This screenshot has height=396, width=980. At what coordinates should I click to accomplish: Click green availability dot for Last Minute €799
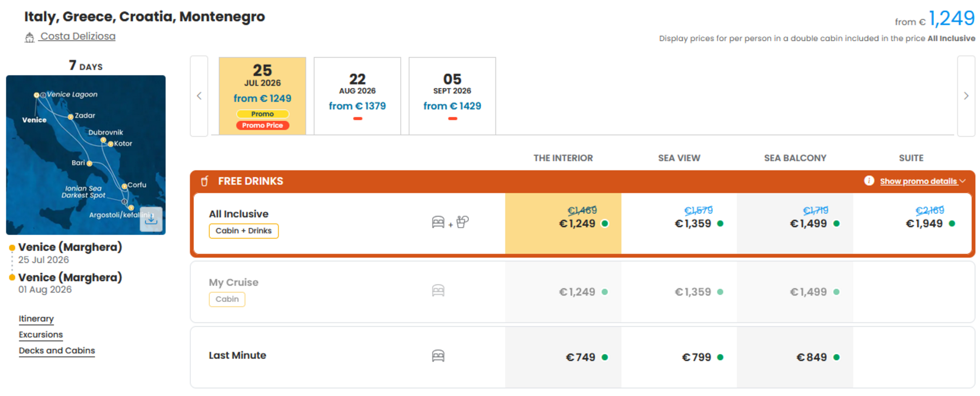pyautogui.click(x=720, y=357)
